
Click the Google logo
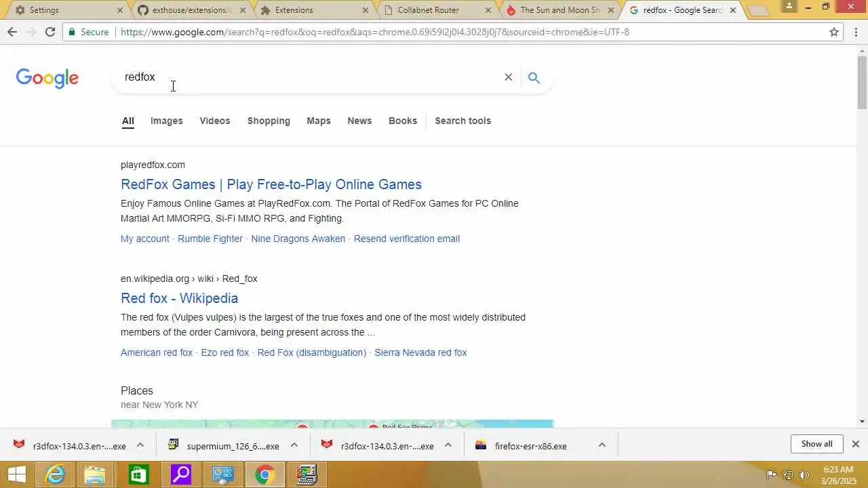[x=47, y=78]
